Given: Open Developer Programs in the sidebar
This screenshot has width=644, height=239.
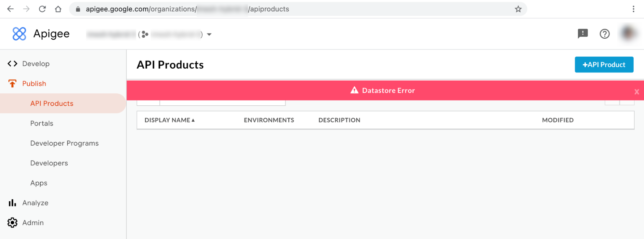Looking at the screenshot, I should point(64,143).
